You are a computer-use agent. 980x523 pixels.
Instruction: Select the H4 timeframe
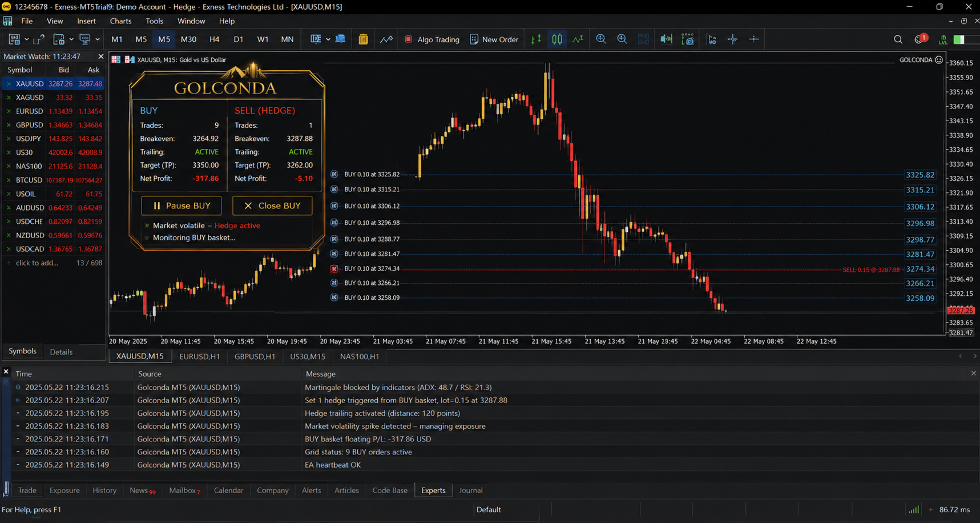pyautogui.click(x=214, y=39)
